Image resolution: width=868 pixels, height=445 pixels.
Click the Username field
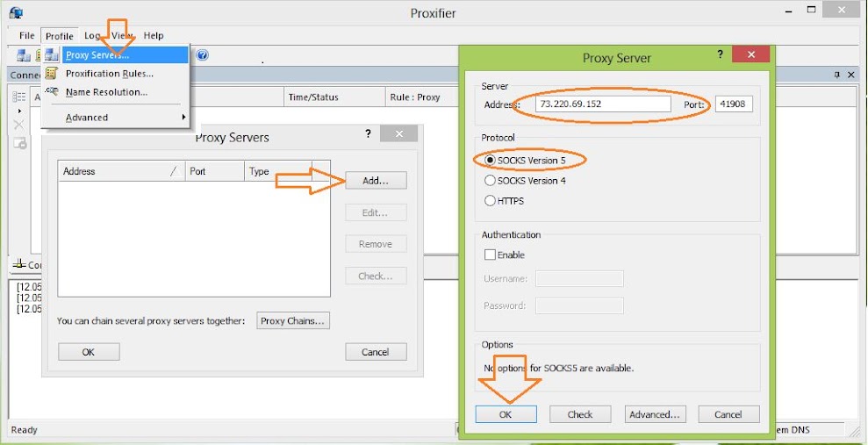pos(579,278)
